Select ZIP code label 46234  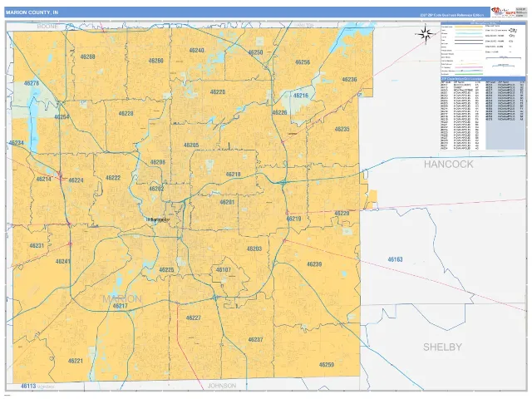click(x=17, y=142)
